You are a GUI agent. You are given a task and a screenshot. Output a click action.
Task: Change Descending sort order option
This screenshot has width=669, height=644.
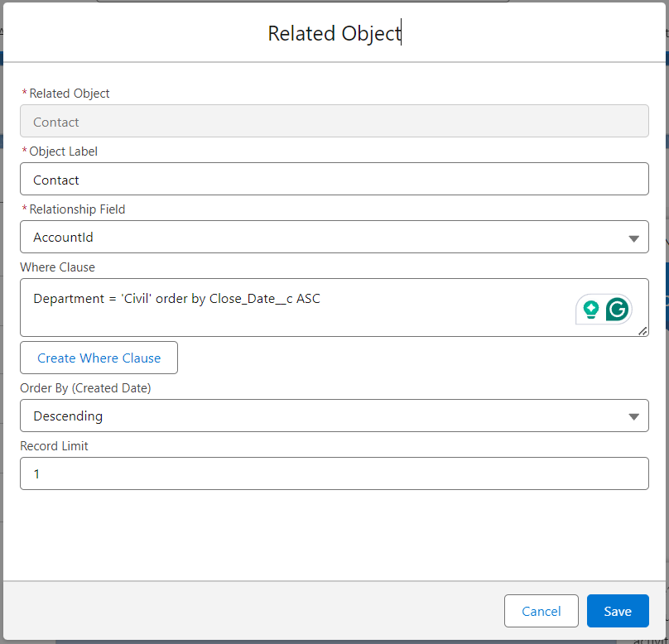click(x=334, y=416)
